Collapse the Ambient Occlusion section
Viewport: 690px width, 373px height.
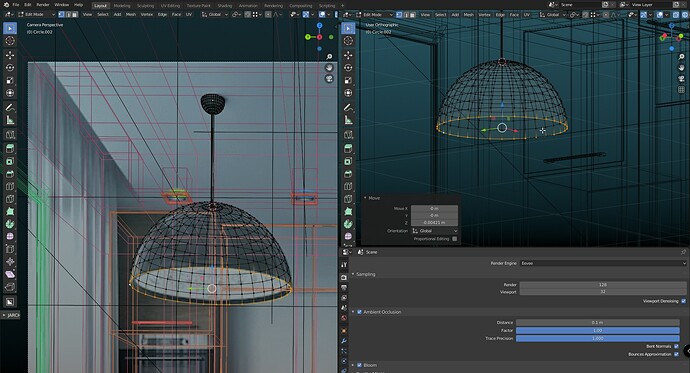pos(353,312)
